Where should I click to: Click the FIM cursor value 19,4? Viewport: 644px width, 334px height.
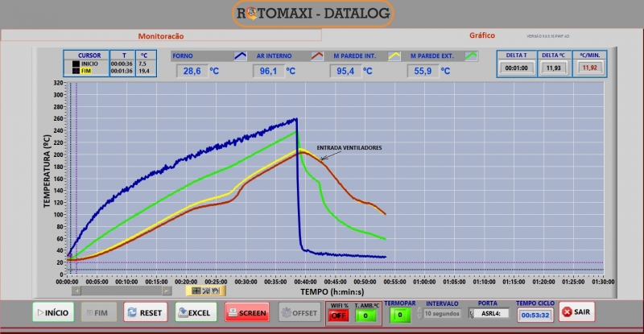point(144,71)
